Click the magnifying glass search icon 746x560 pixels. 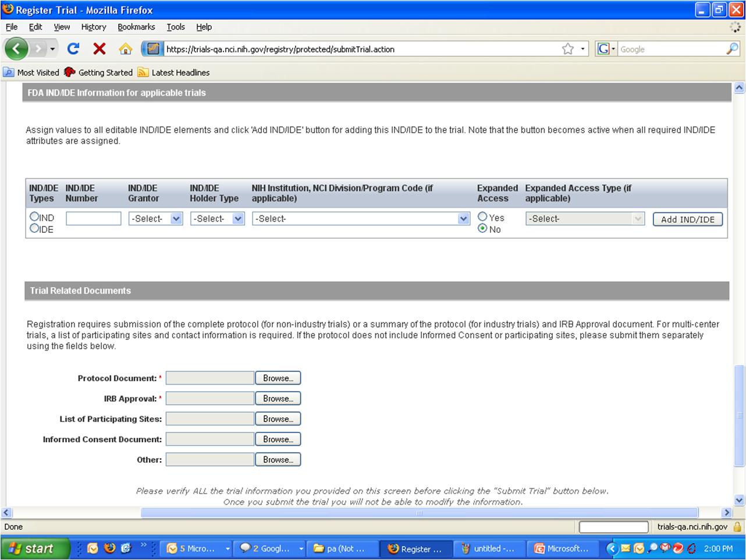pyautogui.click(x=732, y=49)
